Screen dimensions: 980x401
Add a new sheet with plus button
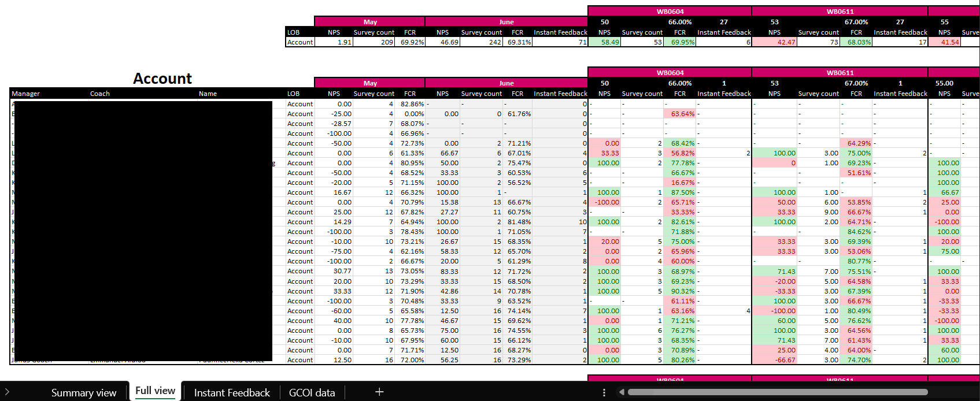379,392
